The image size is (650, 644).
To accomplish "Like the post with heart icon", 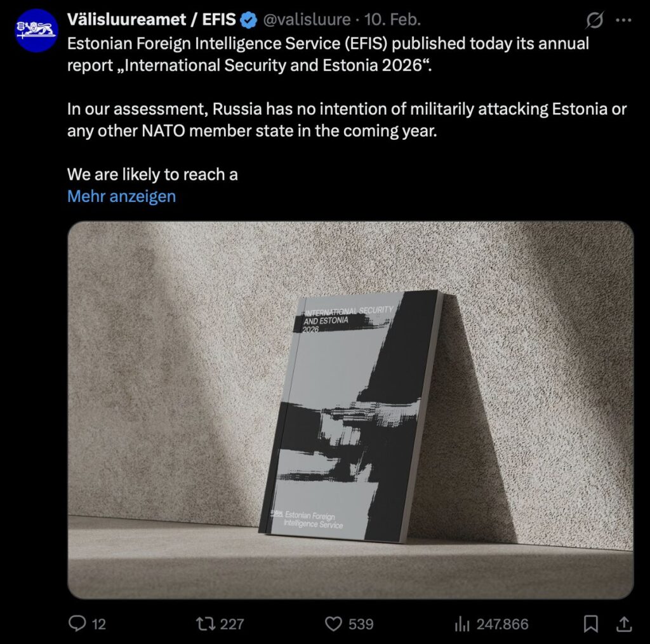I will [x=333, y=624].
